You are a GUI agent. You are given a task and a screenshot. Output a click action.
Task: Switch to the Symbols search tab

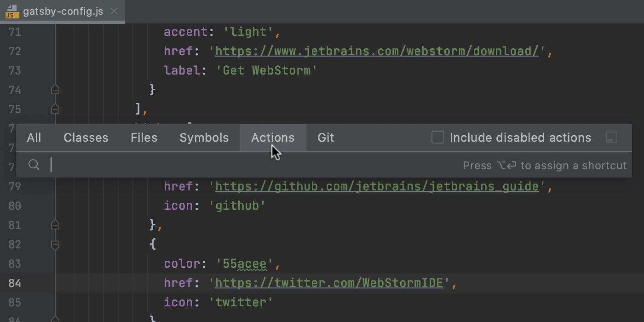[204, 138]
